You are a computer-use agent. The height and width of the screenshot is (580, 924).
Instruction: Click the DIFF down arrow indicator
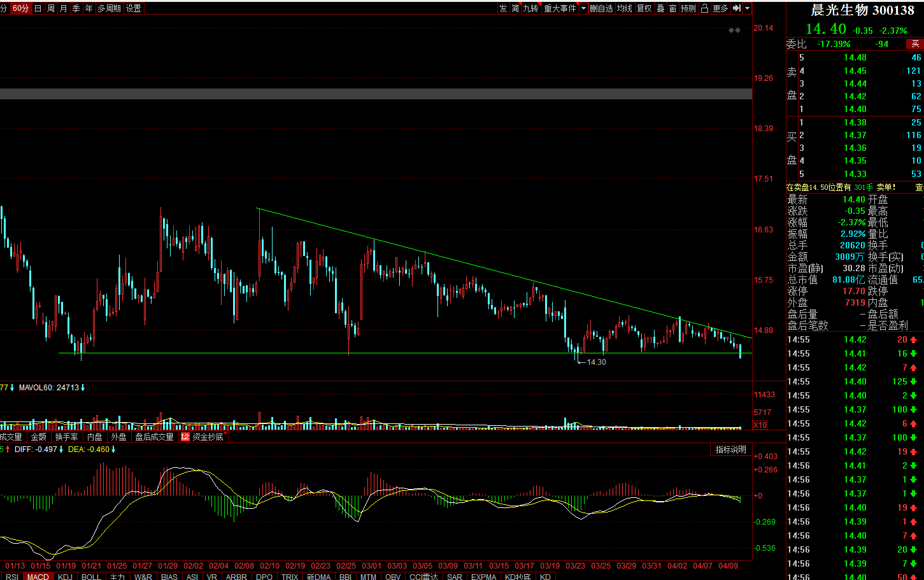tap(61, 449)
